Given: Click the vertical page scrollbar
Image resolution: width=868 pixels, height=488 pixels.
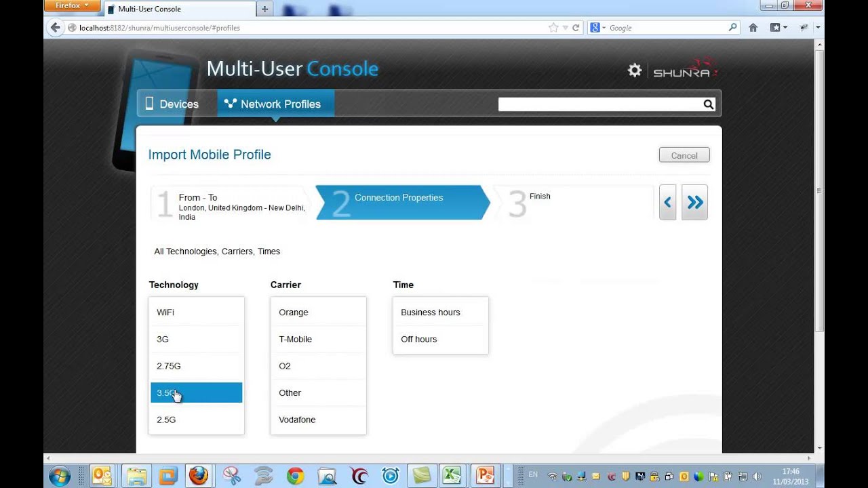Looking at the screenshot, I should pyautogui.click(x=819, y=190).
